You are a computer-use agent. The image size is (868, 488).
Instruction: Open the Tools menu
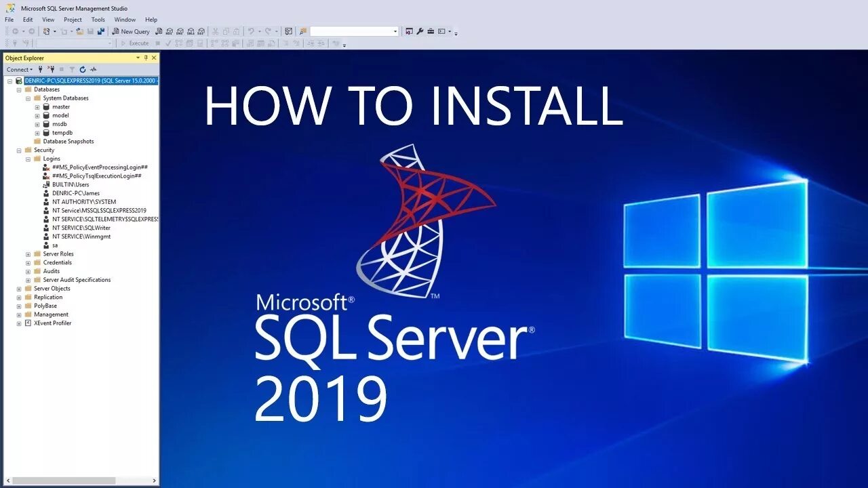[x=98, y=20]
